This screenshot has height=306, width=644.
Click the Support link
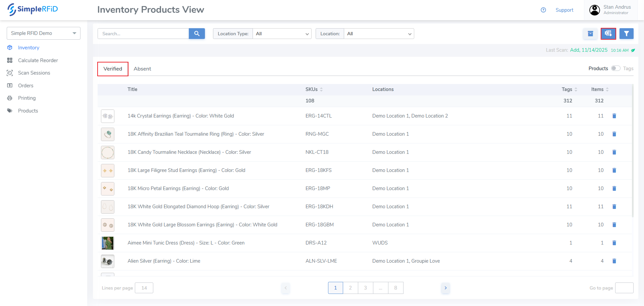pyautogui.click(x=564, y=10)
